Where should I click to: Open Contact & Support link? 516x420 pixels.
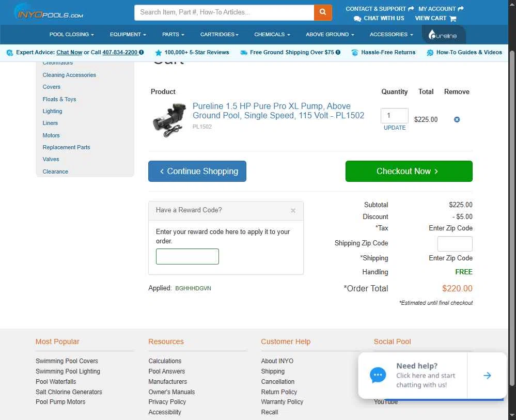380,9
